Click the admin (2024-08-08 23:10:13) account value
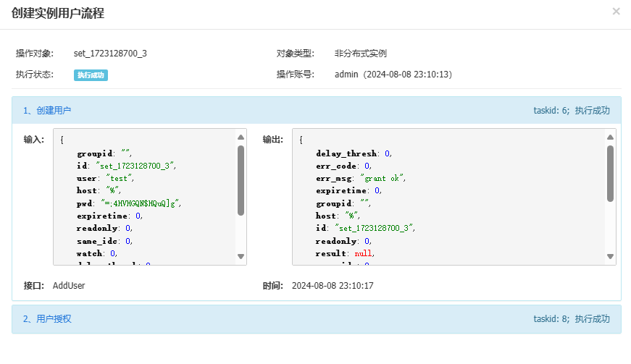Image resolution: width=631 pixels, height=364 pixels. coord(393,75)
